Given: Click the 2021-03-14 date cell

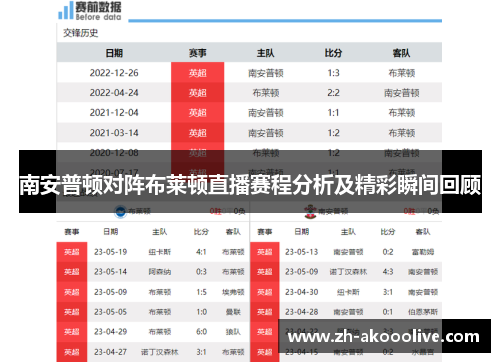Looking at the screenshot, I should point(114,133).
